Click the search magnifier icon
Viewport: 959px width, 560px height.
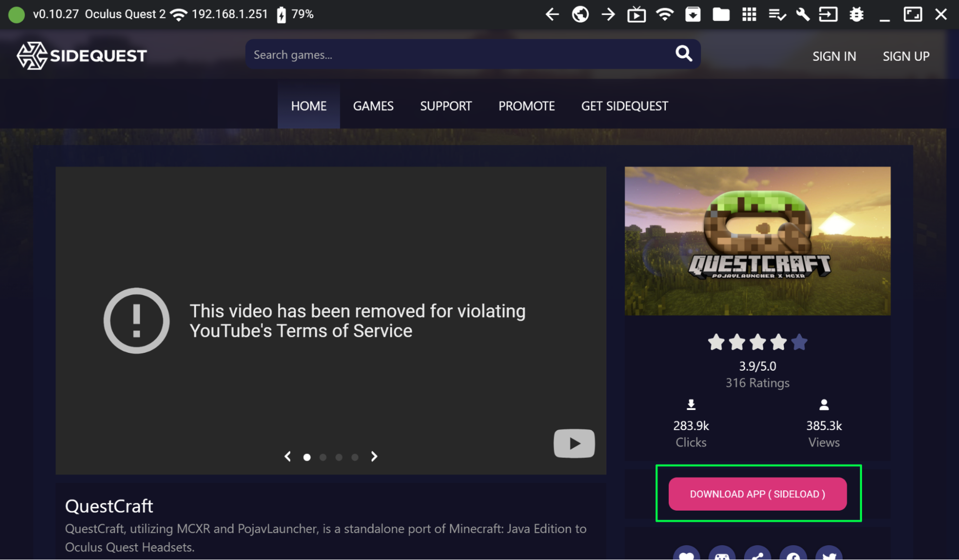[x=684, y=53]
